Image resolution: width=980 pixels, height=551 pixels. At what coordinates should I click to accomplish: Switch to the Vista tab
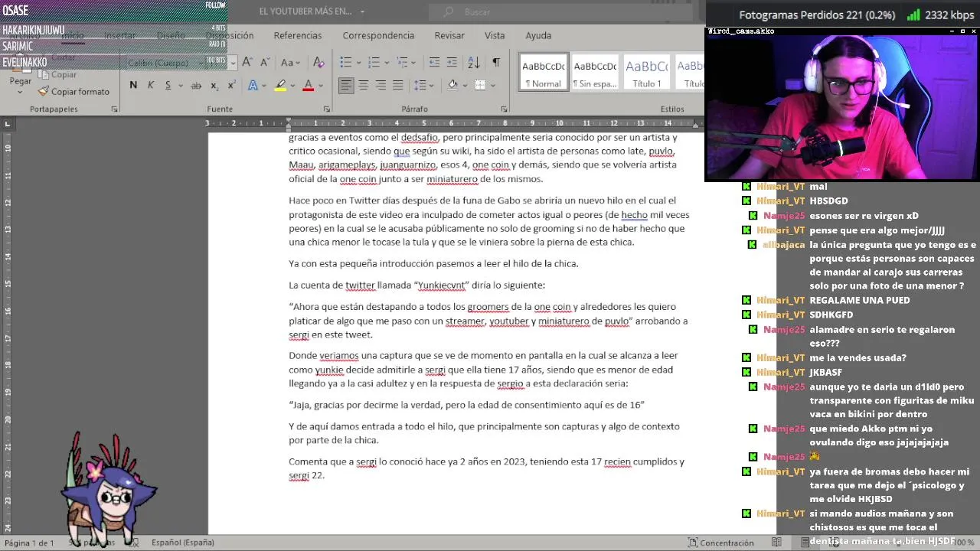(495, 35)
